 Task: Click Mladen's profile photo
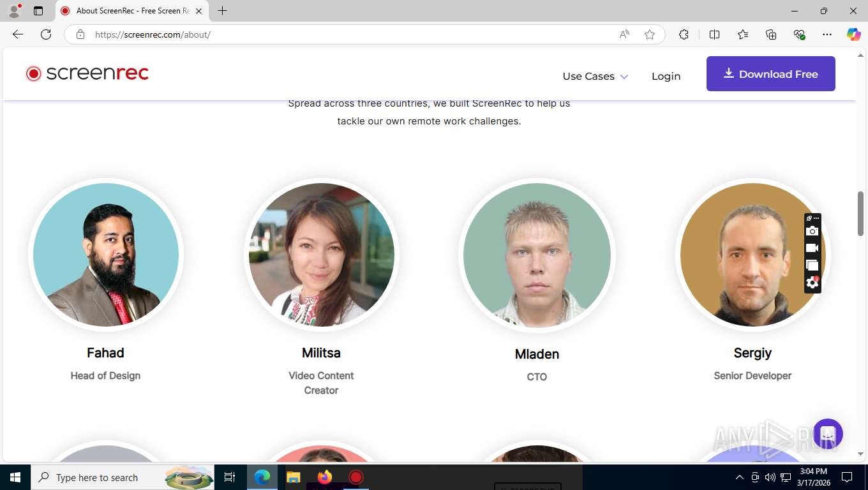click(x=537, y=255)
